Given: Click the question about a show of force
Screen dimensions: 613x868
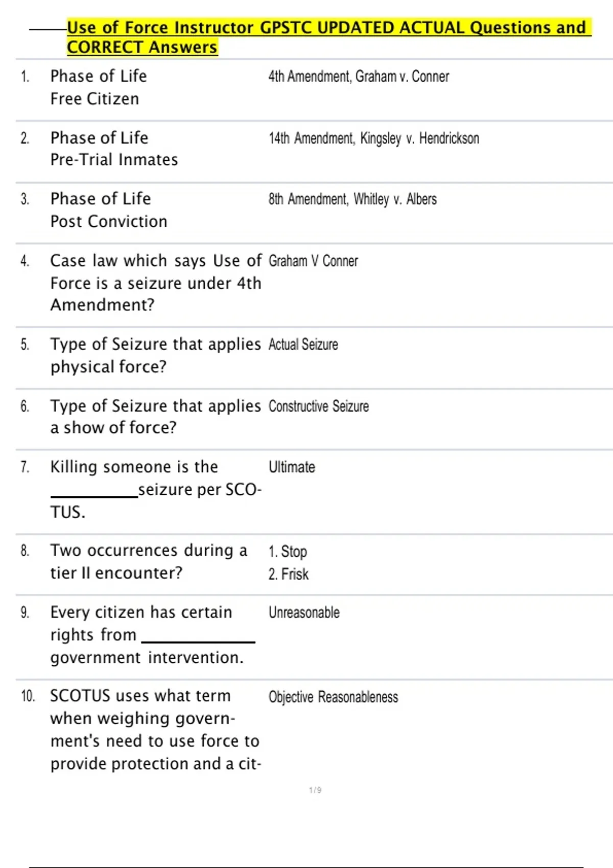Looking at the screenshot, I should click(x=155, y=417).
